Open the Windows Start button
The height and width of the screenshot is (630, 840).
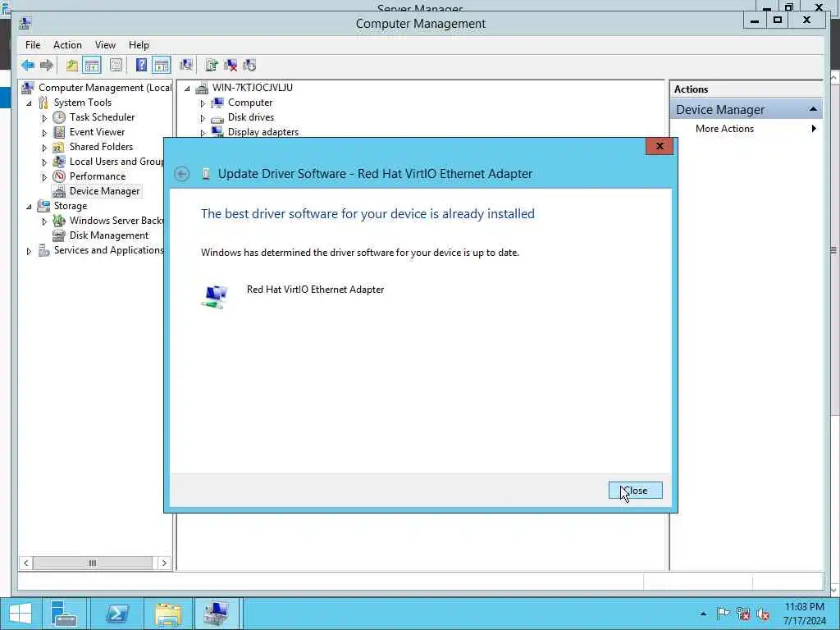pos(21,614)
